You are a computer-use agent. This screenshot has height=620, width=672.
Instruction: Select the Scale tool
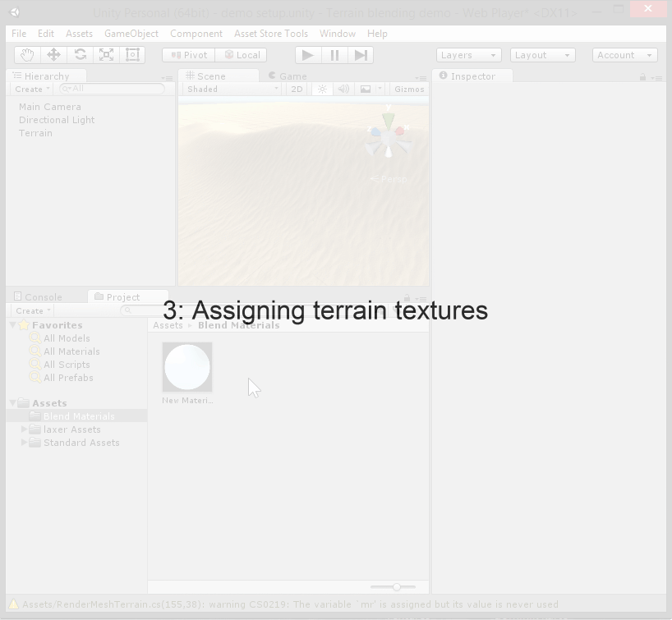coord(106,55)
